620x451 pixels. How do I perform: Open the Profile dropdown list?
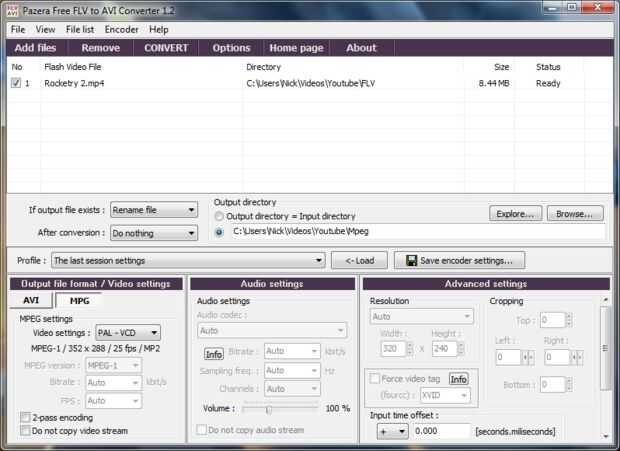(x=188, y=260)
